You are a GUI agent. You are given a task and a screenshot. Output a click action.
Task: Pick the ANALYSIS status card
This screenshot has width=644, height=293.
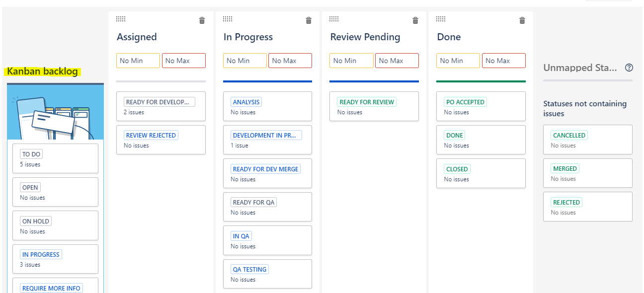(x=267, y=106)
